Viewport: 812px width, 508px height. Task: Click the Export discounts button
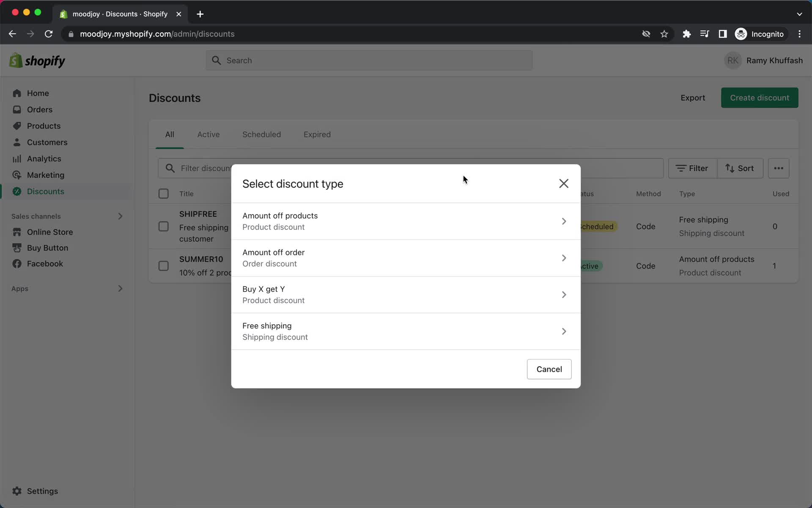[693, 98]
